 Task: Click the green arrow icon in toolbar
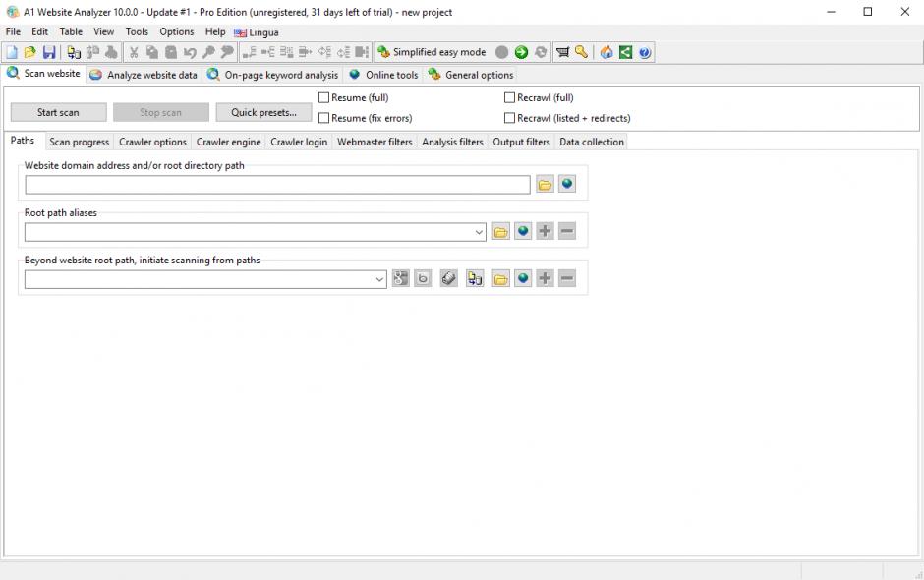click(521, 52)
